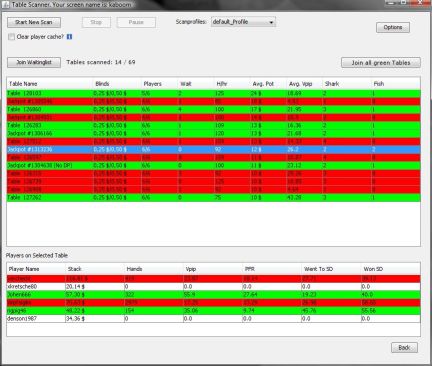Image resolution: width=432 pixels, height=366 pixels.
Task: Click the stack value 57.30 $
Action: pyautogui.click(x=75, y=295)
